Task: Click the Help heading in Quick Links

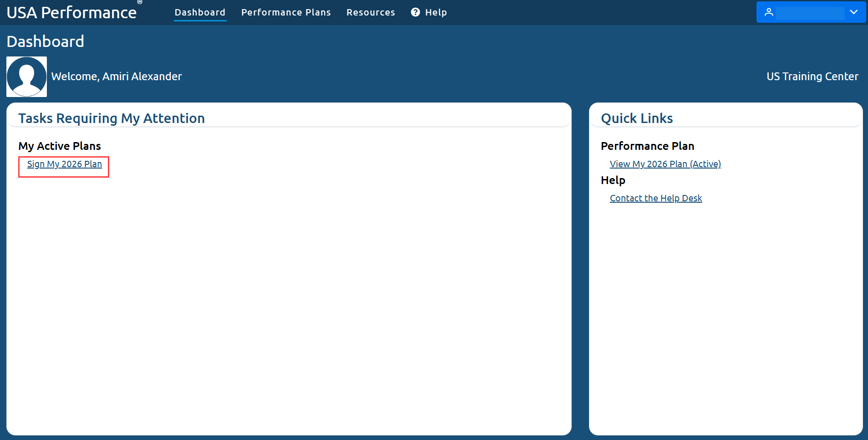Action: click(613, 180)
